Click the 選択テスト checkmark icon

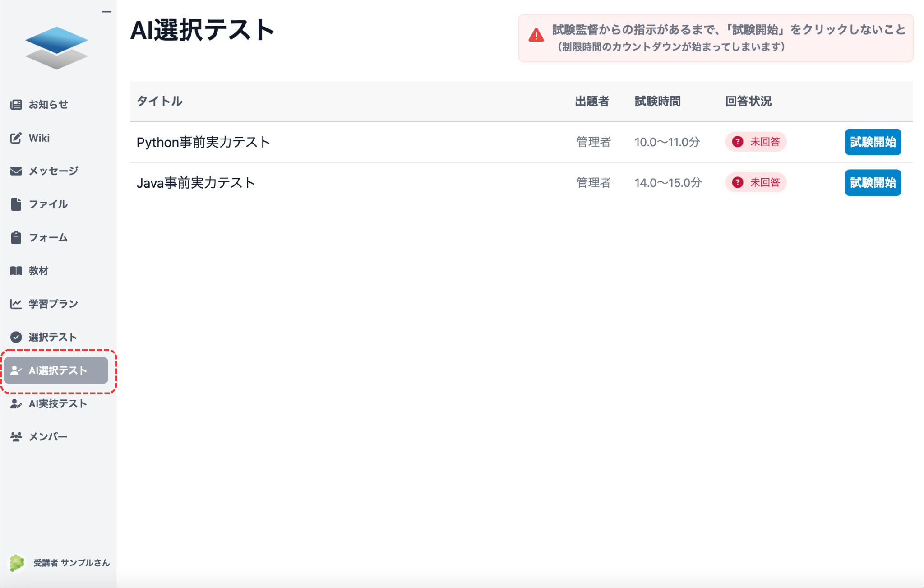tap(16, 337)
